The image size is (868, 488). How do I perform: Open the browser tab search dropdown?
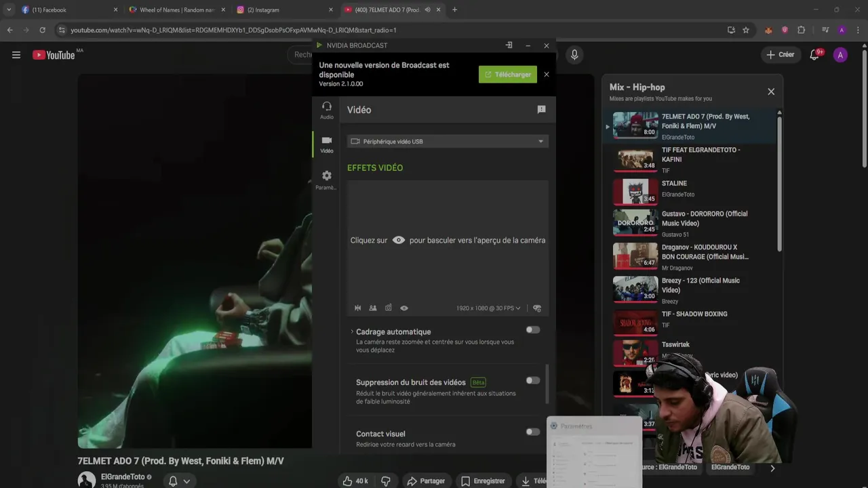(8, 9)
